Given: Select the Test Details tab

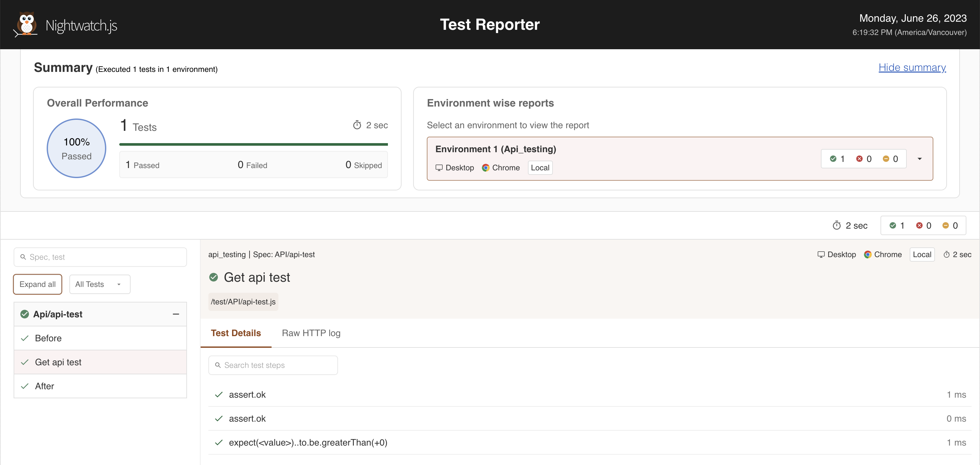Looking at the screenshot, I should click(x=236, y=333).
